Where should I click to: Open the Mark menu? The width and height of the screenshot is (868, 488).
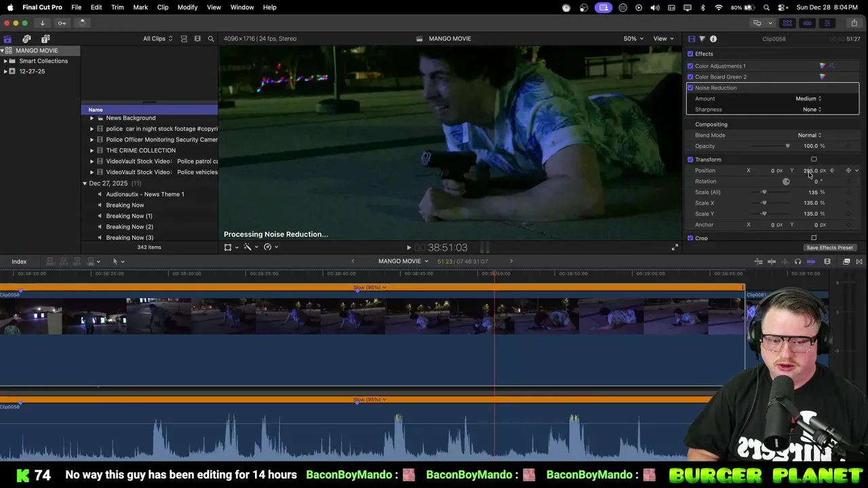(x=140, y=7)
